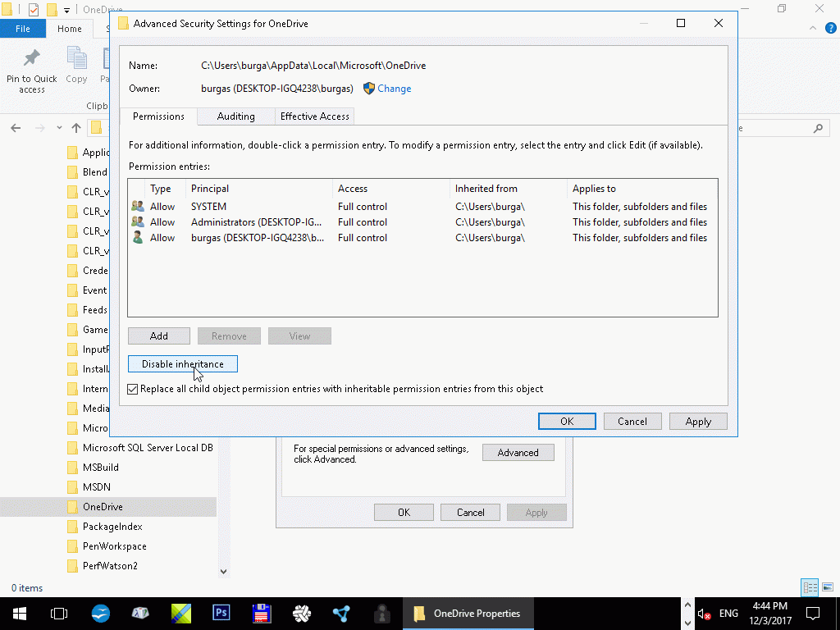Click Cancel in OneDrive Properties dialog
Screen dimensions: 840x630
tap(470, 513)
